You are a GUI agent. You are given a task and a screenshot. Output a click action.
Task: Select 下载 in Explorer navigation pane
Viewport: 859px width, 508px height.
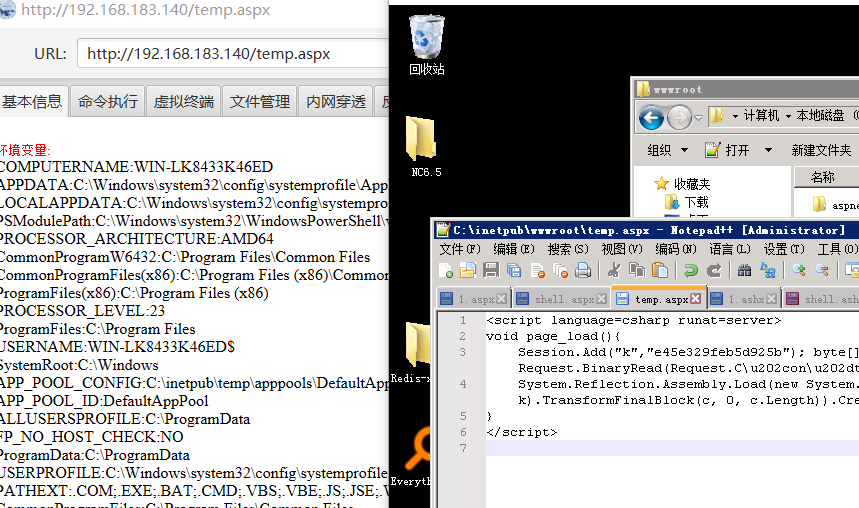687,203
